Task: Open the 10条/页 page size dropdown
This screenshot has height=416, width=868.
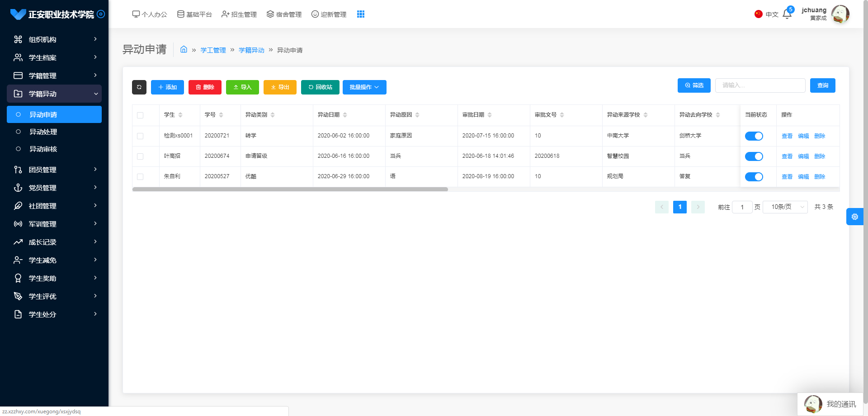Action: (x=785, y=207)
